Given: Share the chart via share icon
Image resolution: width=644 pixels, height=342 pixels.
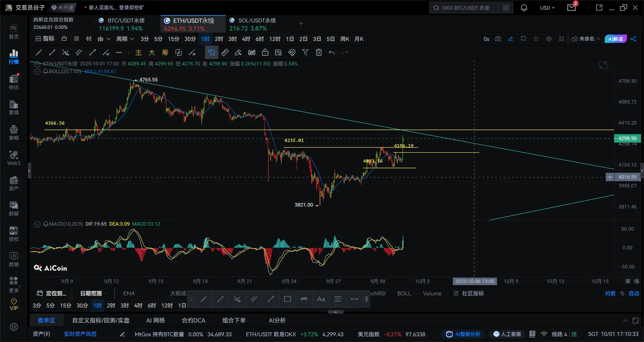Looking at the screenshot, I should click(x=633, y=39).
